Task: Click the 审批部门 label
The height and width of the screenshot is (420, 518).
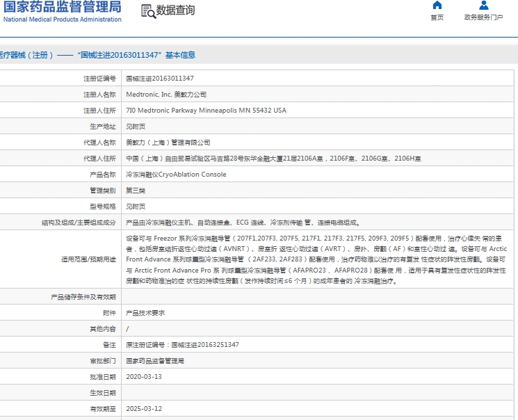Action: tap(103, 361)
